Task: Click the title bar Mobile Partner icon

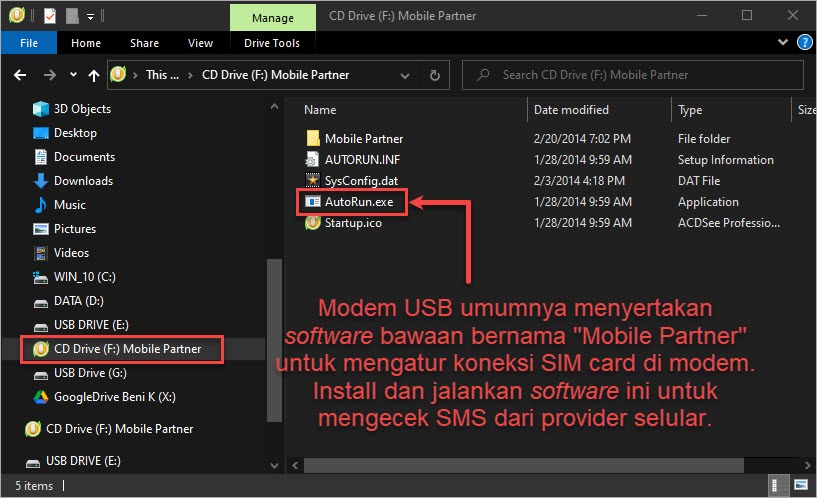Action: 17,15
